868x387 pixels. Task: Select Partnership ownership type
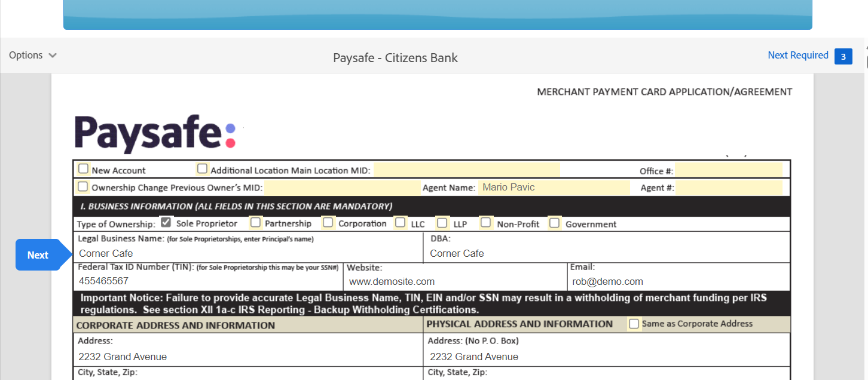click(x=256, y=223)
